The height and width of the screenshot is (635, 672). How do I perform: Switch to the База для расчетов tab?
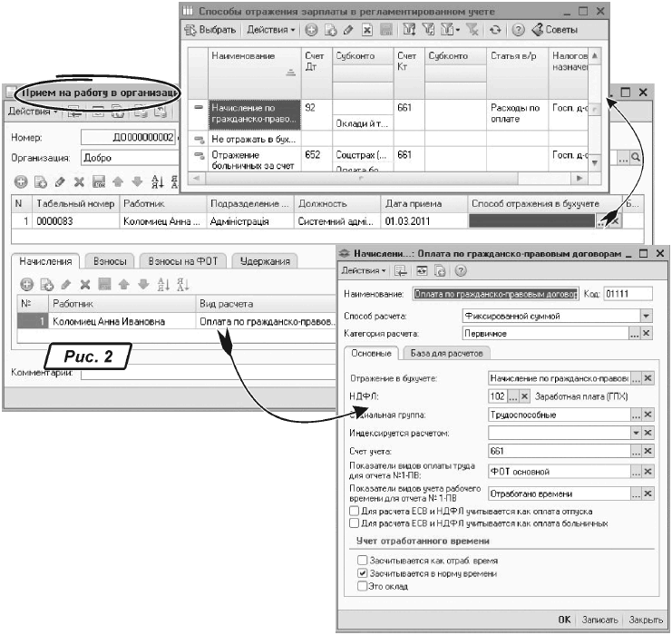click(447, 353)
